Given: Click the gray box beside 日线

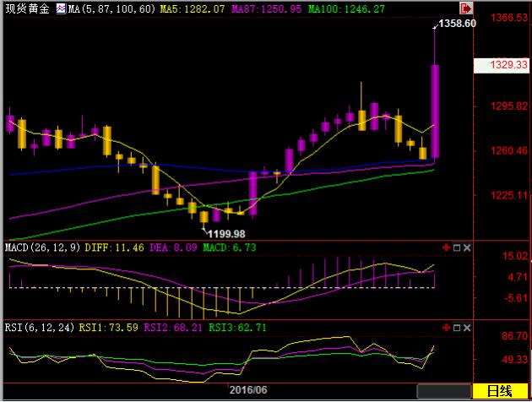Looking at the screenshot, I should (444, 391).
